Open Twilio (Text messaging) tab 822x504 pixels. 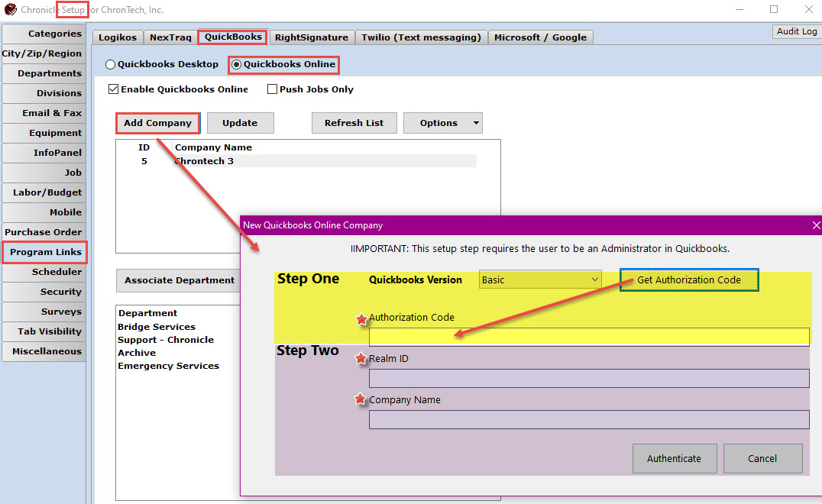[x=421, y=37]
